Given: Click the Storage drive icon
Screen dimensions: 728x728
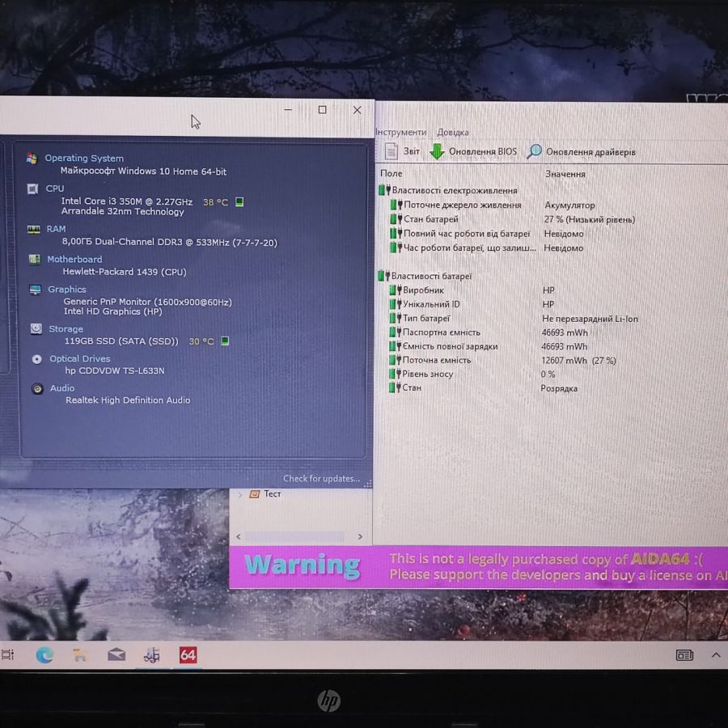Looking at the screenshot, I should (36, 328).
